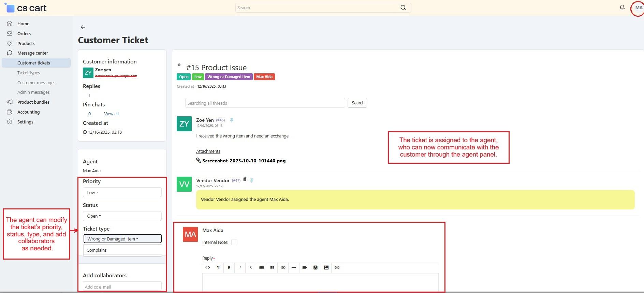Click the thread Search button

[x=357, y=103]
